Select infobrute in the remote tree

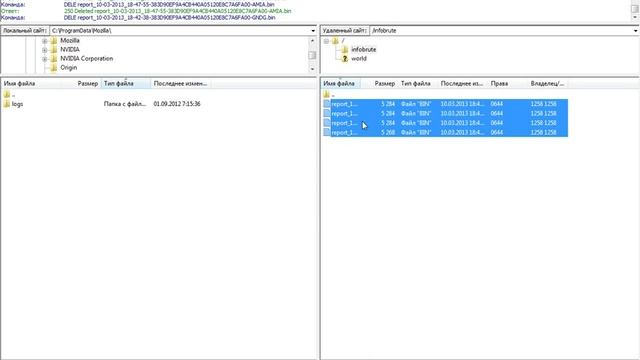(364, 49)
